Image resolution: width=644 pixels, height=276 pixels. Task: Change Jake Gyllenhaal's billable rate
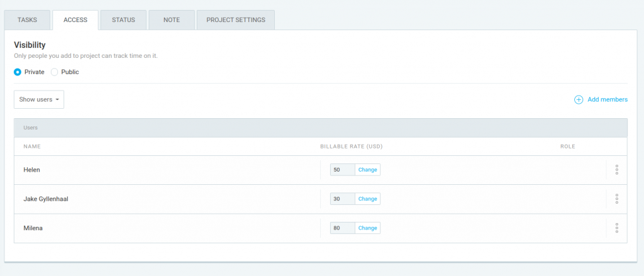367,199
